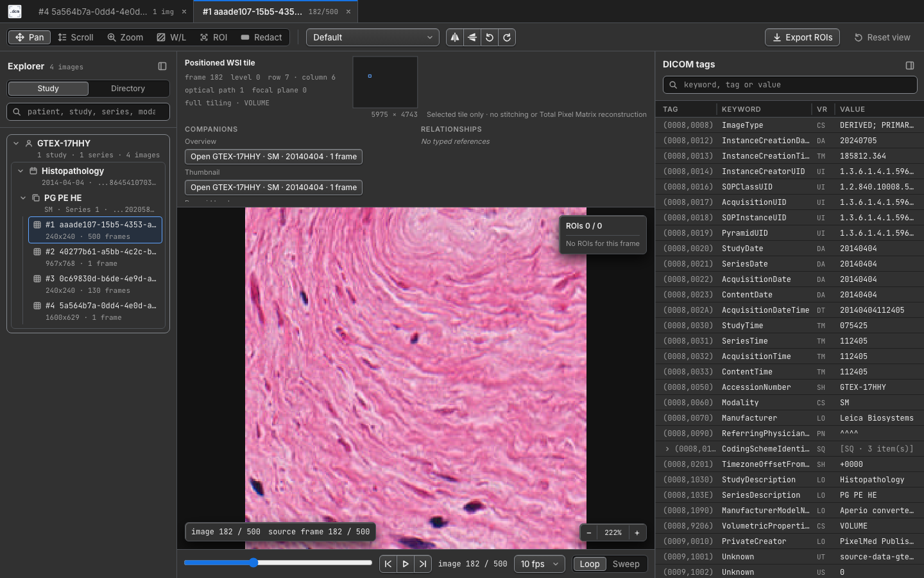
Task: Open Thumbnail companion image button
Action: (273, 188)
